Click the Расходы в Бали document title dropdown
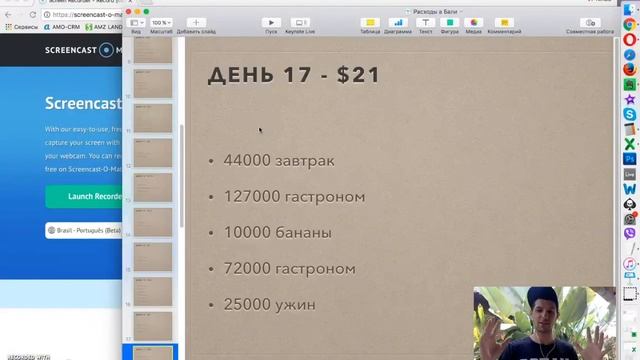Image resolution: width=640 pixels, height=360 pixels. pos(435,11)
